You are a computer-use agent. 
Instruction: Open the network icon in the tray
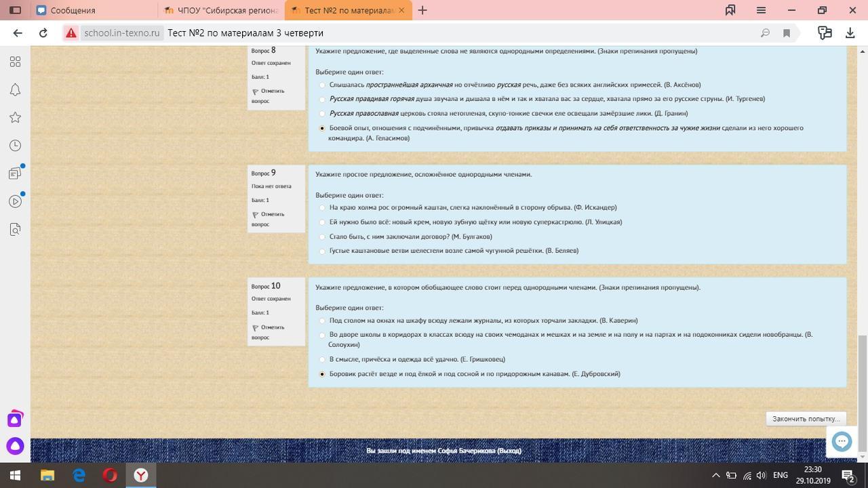pos(747,475)
